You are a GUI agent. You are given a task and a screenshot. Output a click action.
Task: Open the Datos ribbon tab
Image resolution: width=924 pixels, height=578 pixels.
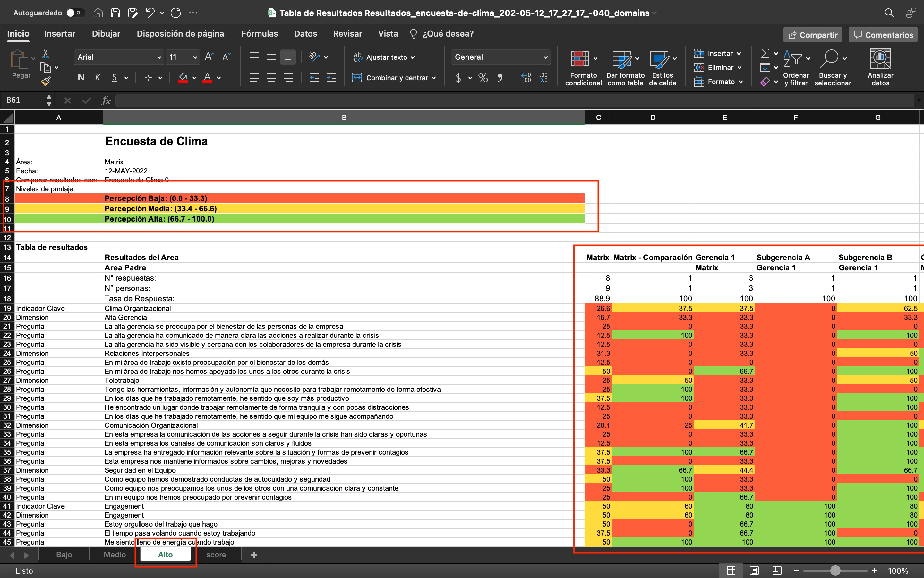coord(305,34)
